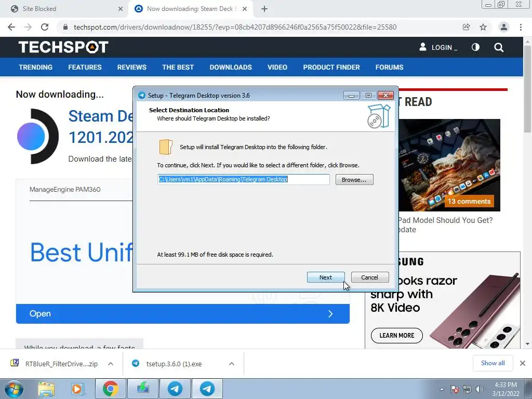Click second Telegram taskbar icon

pos(207,389)
